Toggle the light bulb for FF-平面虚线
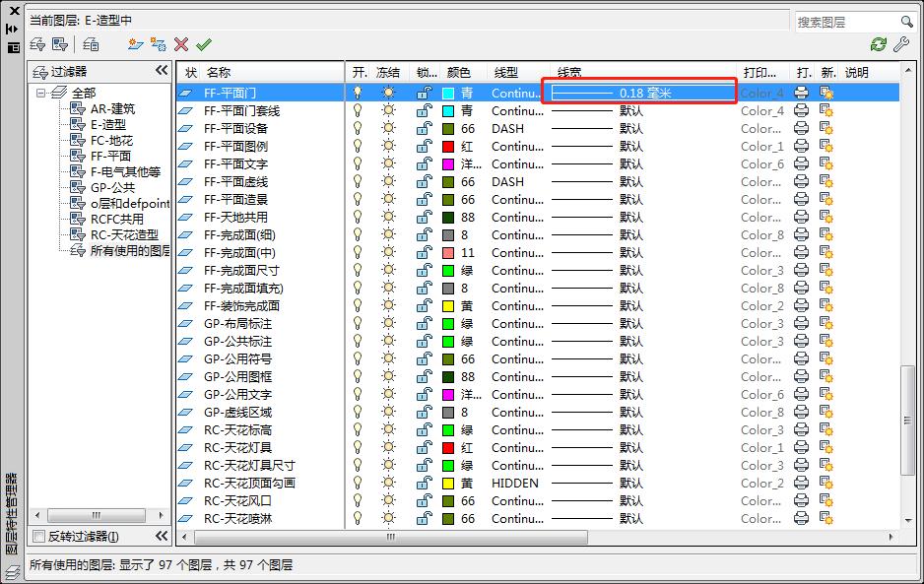This screenshot has width=924, height=584. pyautogui.click(x=358, y=181)
